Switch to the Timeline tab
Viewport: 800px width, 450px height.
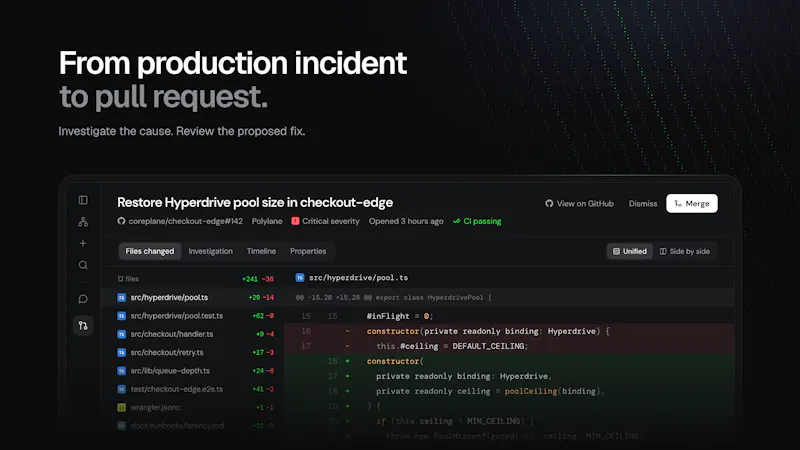261,251
